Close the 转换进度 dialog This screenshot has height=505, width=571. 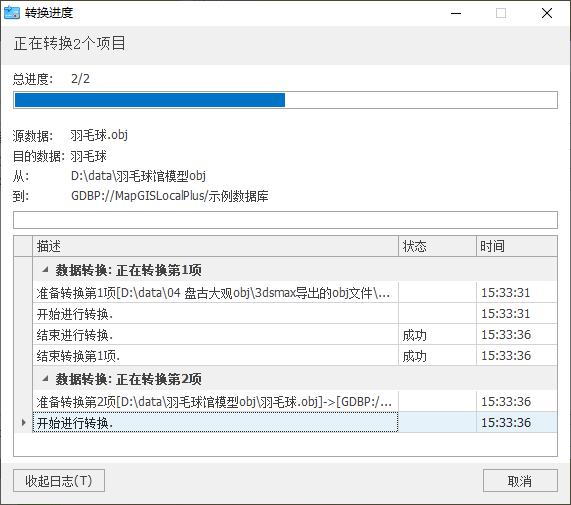coord(547,13)
